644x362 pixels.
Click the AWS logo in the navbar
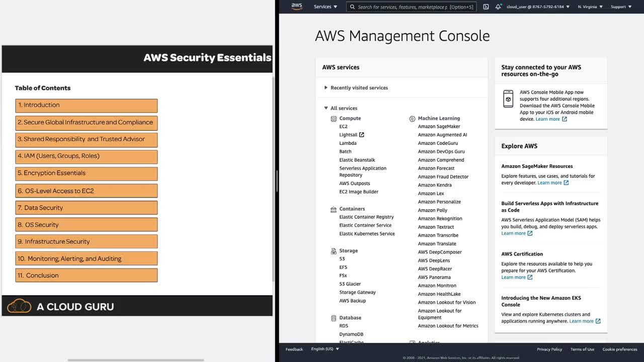297,7
